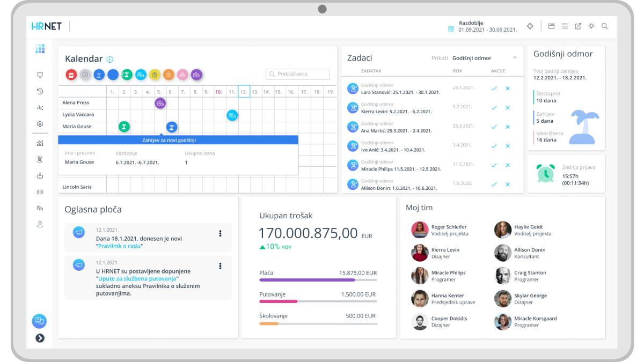The image size is (644, 362).
Task: Toggle the red calendar event filter
Action: [x=71, y=75]
